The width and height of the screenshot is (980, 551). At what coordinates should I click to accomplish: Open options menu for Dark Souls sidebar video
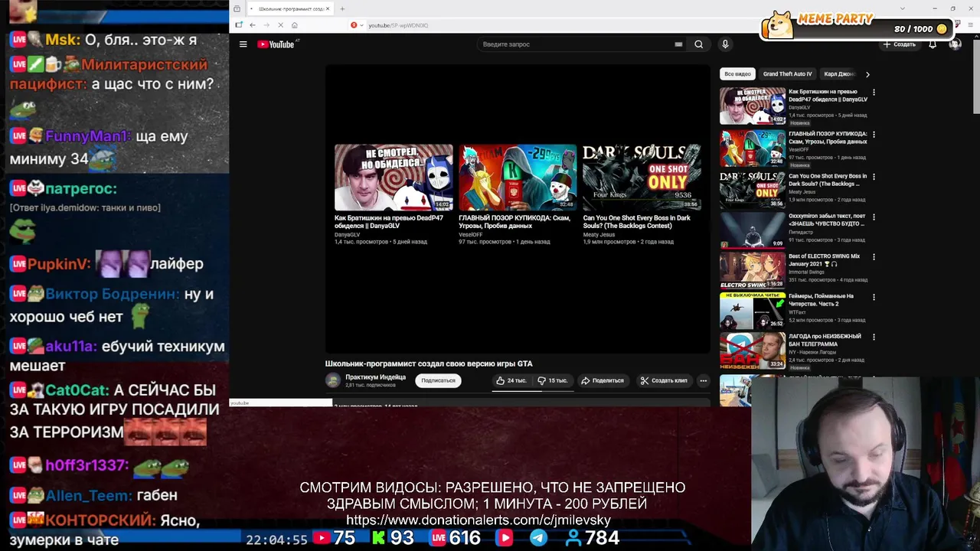coord(874,177)
